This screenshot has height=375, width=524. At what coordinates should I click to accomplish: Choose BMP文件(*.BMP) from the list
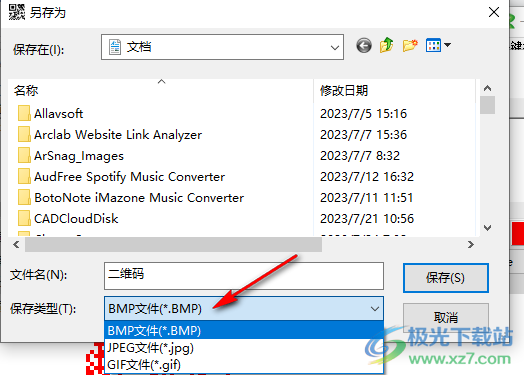(244, 331)
